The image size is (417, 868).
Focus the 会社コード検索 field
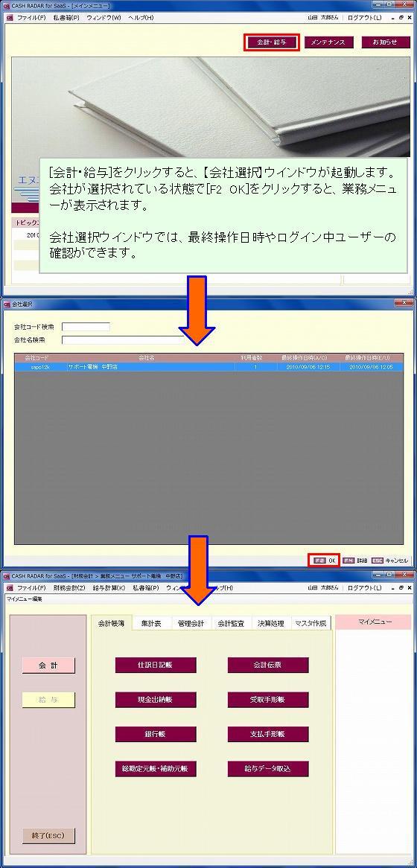click(x=86, y=327)
